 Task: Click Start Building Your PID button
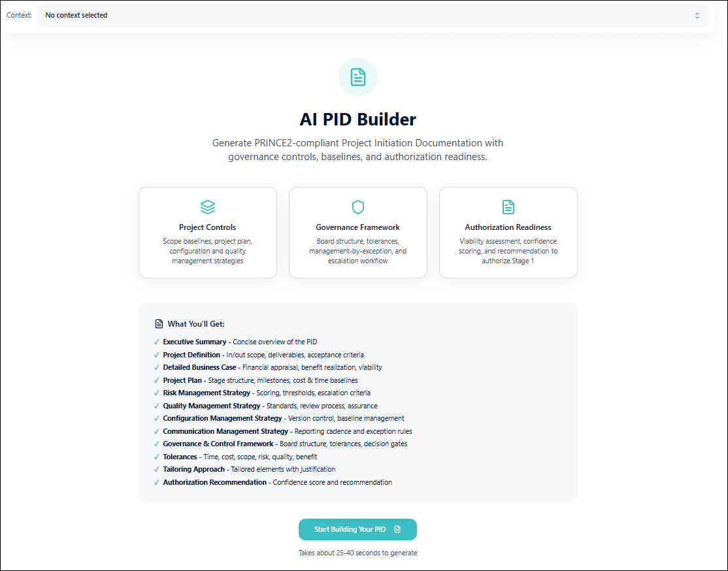pyautogui.click(x=357, y=529)
